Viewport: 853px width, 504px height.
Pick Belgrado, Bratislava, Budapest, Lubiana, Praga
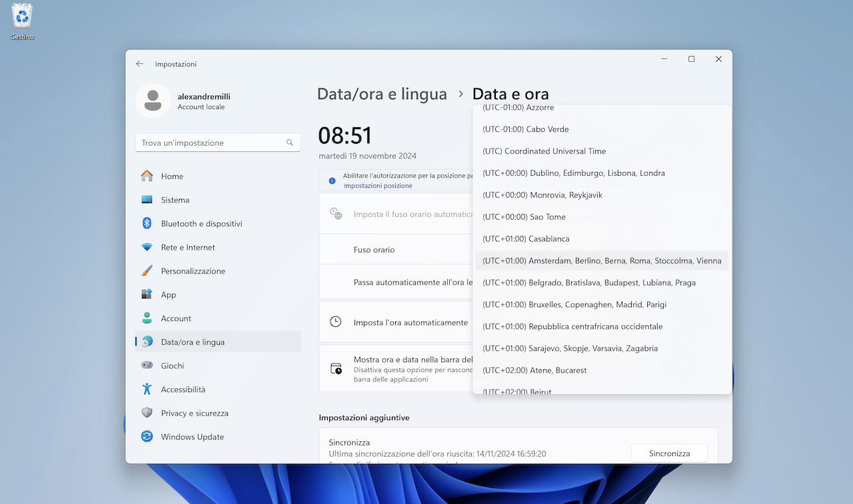pos(602,283)
